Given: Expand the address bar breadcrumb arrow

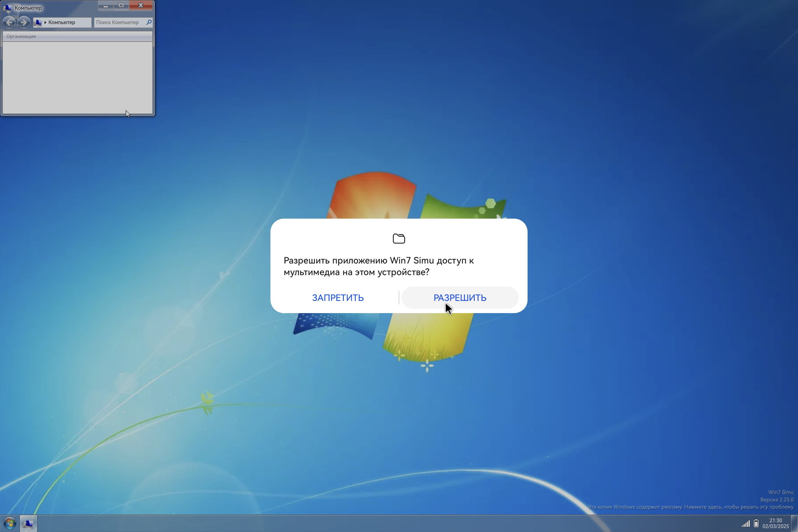Looking at the screenshot, I should 45,22.
